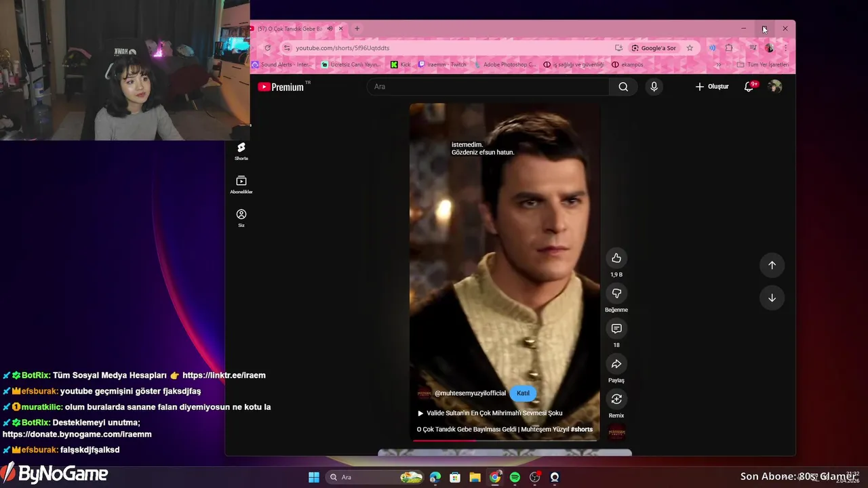Screen dimensions: 868x488
Task: Click the Windows taskbar Ara search box
Action: click(374, 477)
